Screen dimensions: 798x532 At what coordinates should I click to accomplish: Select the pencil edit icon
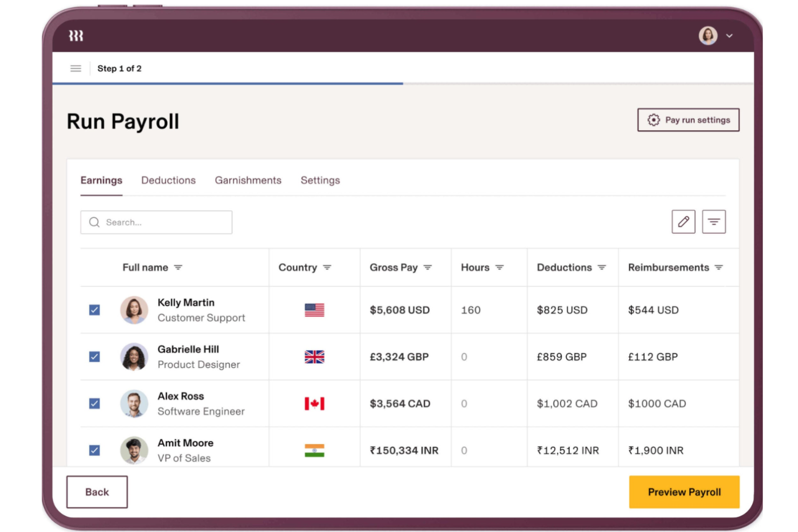[x=683, y=222]
